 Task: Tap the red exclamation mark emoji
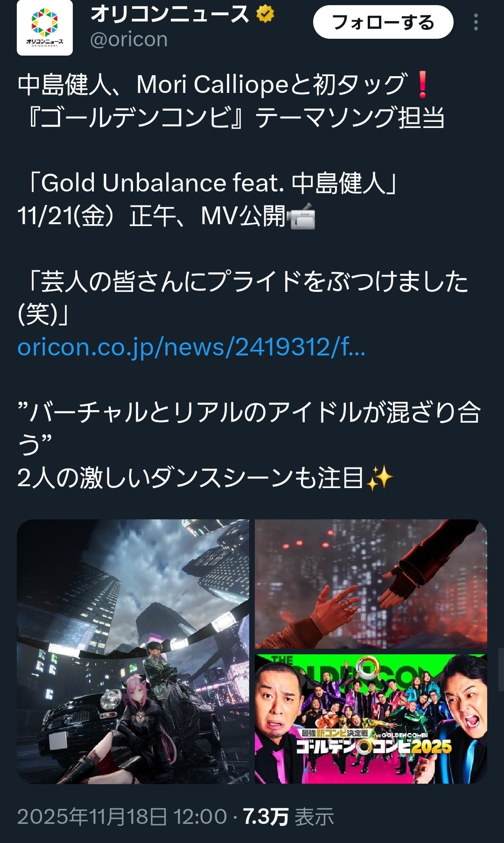(422, 85)
